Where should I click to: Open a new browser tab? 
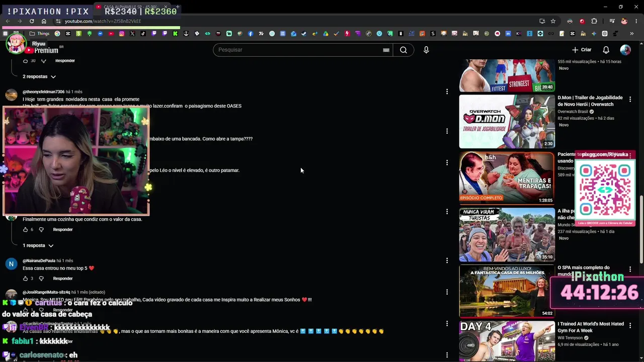coord(178,7)
